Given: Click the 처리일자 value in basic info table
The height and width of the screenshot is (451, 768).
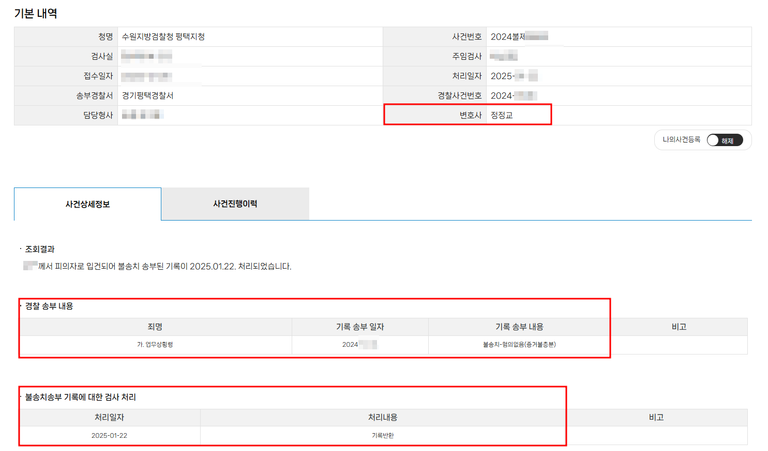Looking at the screenshot, I should coord(514,75).
